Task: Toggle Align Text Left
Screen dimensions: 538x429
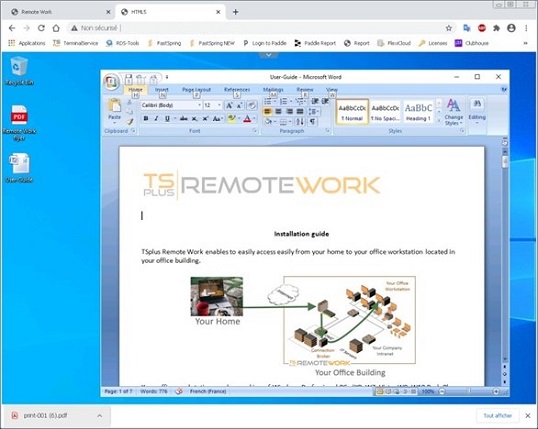Action: coord(268,112)
